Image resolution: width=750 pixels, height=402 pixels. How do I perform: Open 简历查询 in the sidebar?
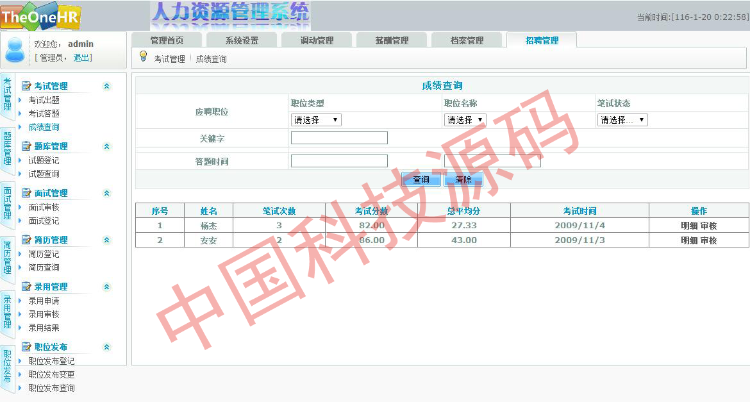point(44,267)
